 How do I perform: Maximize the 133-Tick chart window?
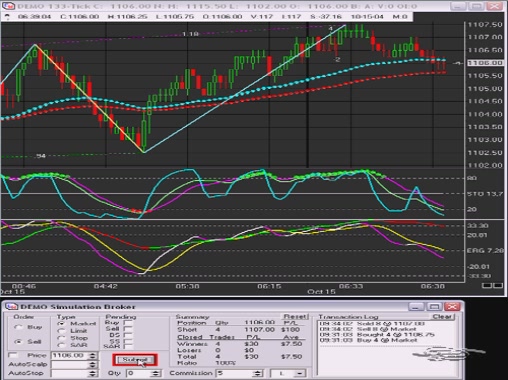[x=476, y=6]
